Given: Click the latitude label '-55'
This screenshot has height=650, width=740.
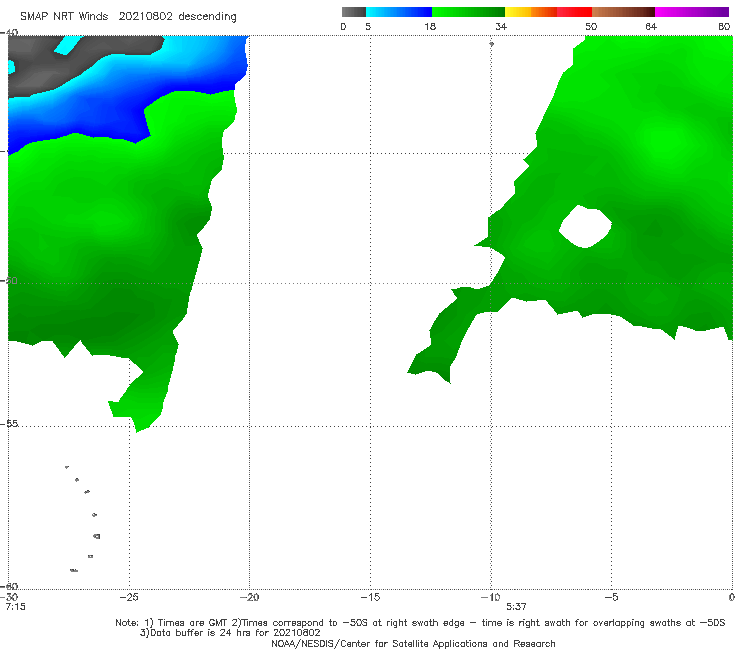Looking at the screenshot, I should click(10, 423).
